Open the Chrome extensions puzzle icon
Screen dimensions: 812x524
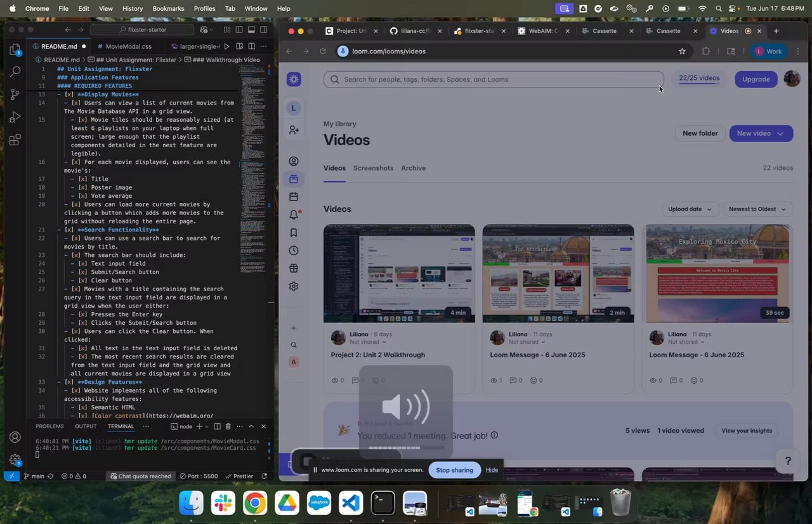pos(706,51)
